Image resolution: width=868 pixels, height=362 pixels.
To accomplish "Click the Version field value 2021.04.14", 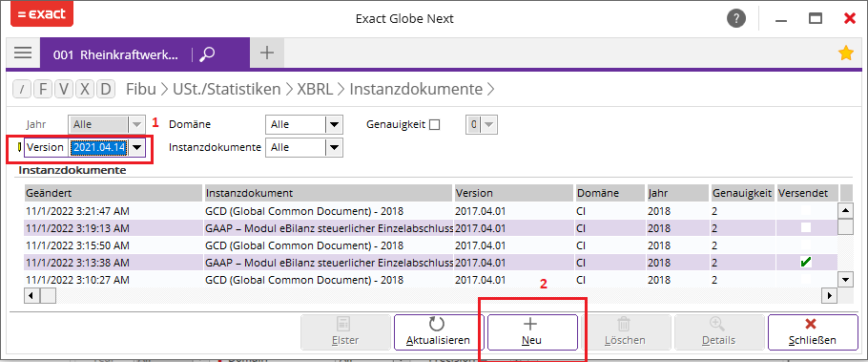I will point(99,147).
